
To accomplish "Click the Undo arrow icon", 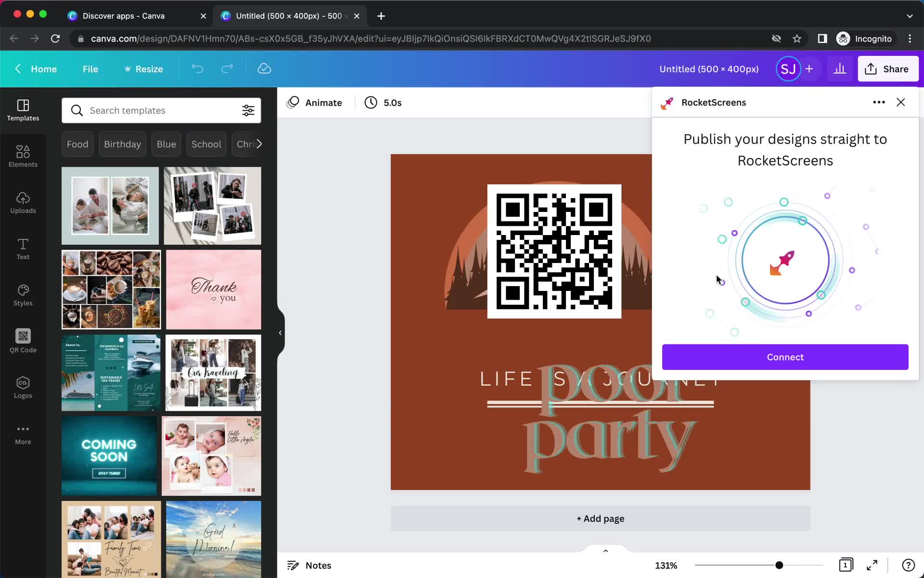I will tap(197, 69).
